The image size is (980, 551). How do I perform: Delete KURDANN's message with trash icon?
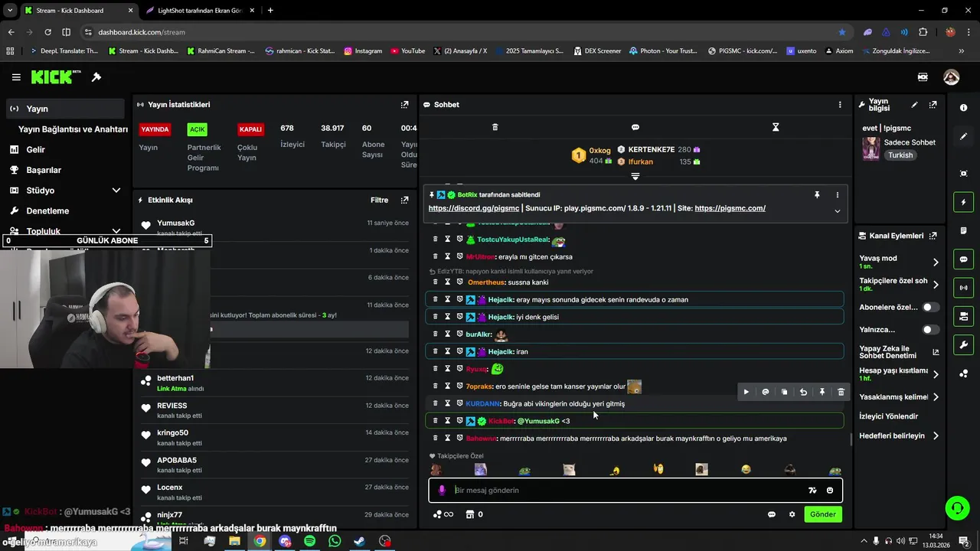(436, 403)
